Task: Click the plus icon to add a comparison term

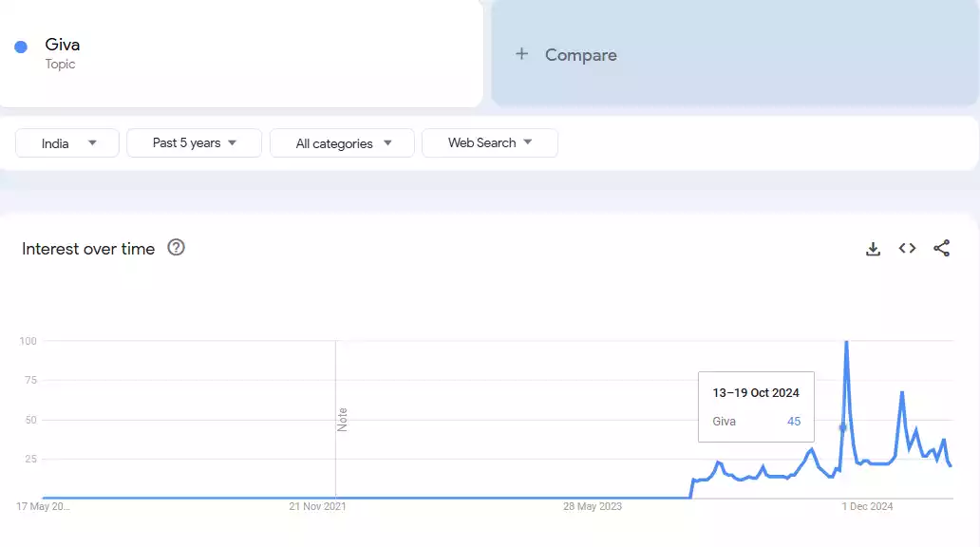Action: pos(521,54)
